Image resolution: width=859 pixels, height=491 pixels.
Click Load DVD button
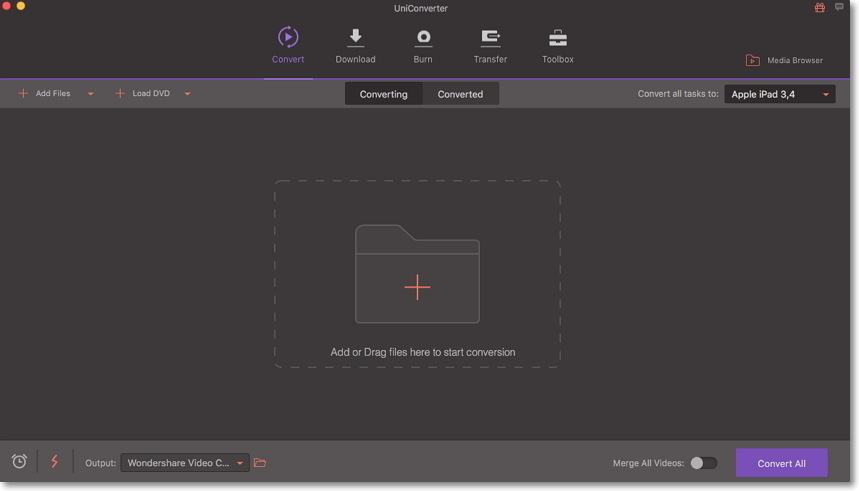142,94
